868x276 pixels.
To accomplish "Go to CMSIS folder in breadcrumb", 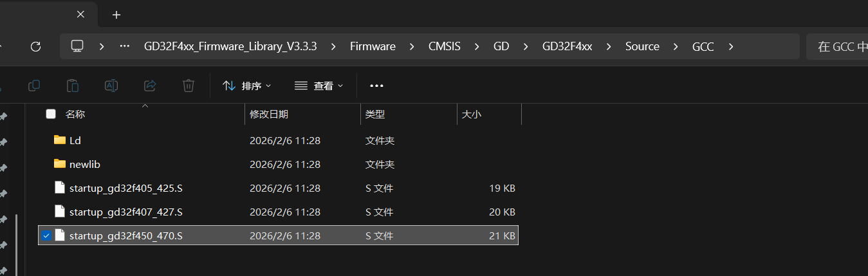I will pos(445,46).
